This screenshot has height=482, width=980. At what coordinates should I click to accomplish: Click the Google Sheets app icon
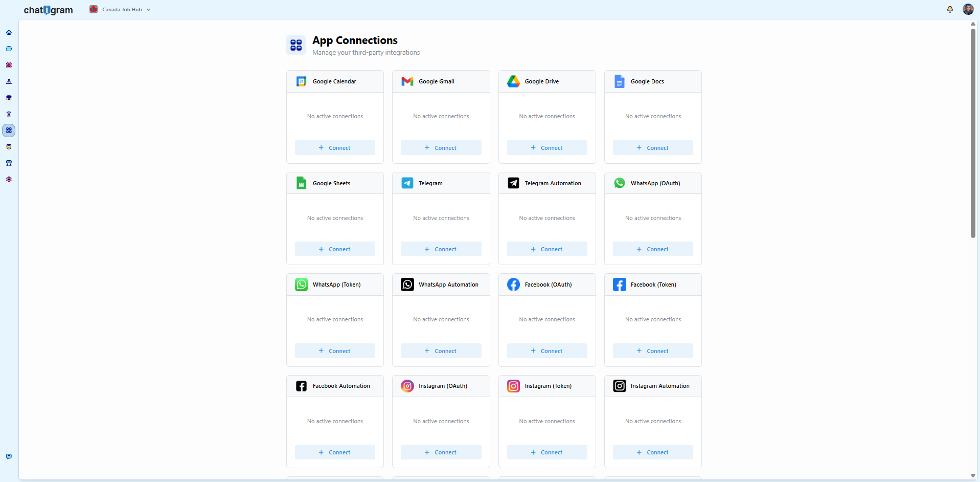pos(302,183)
